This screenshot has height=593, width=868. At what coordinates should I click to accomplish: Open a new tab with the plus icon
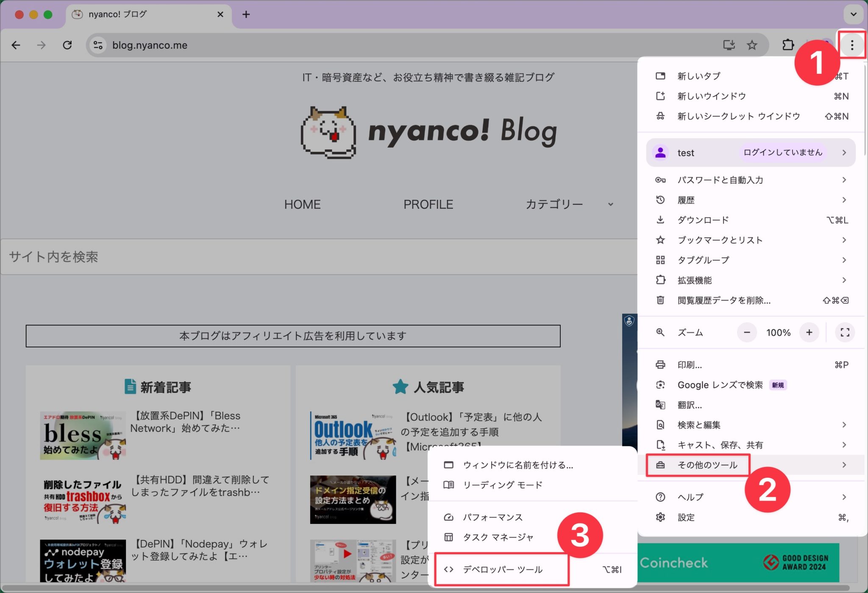coord(246,14)
